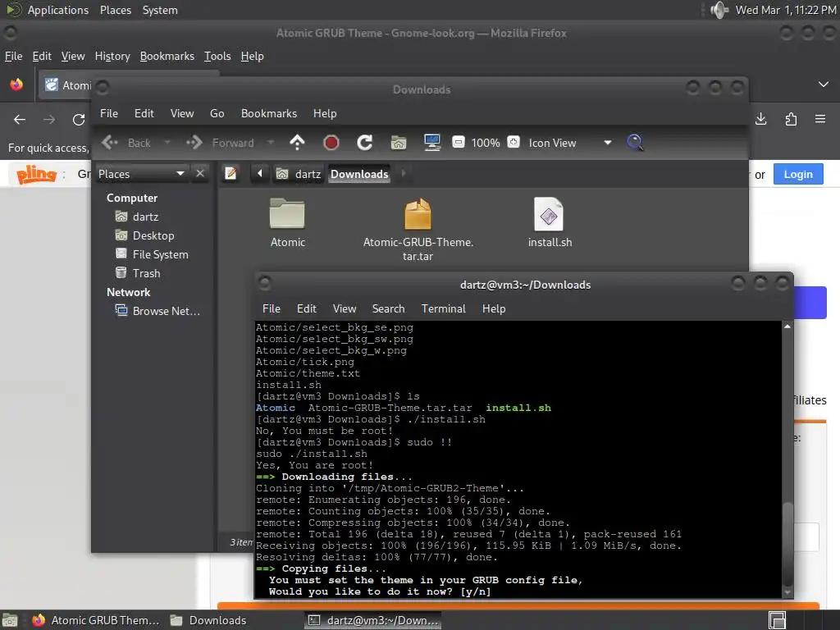840x630 pixels.
Task: Click the Forward arrow in the file manager
Action: point(194,143)
